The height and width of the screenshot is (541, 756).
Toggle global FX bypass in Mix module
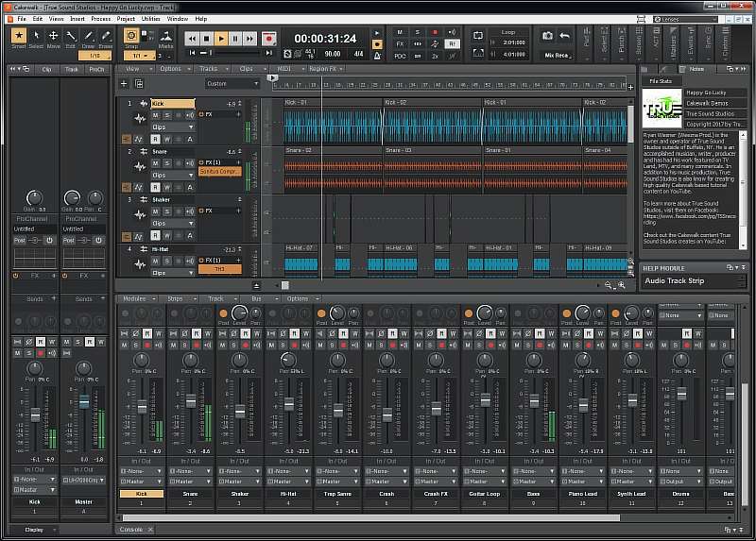tap(400, 43)
